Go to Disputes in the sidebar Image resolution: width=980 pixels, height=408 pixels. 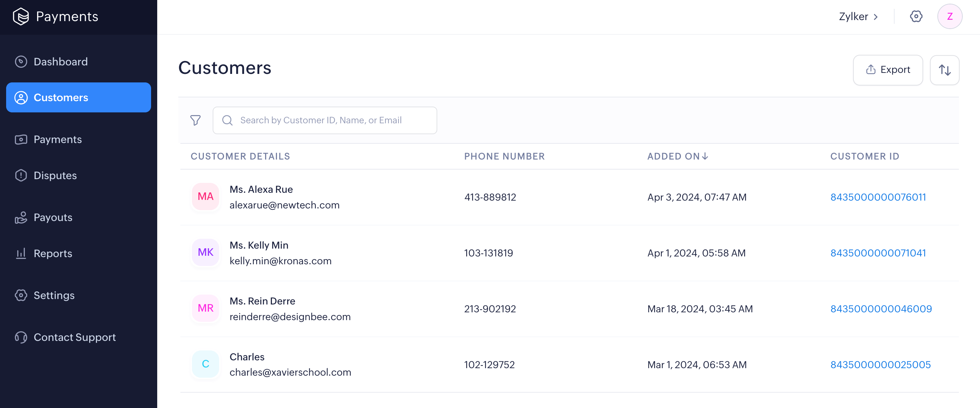(x=55, y=175)
